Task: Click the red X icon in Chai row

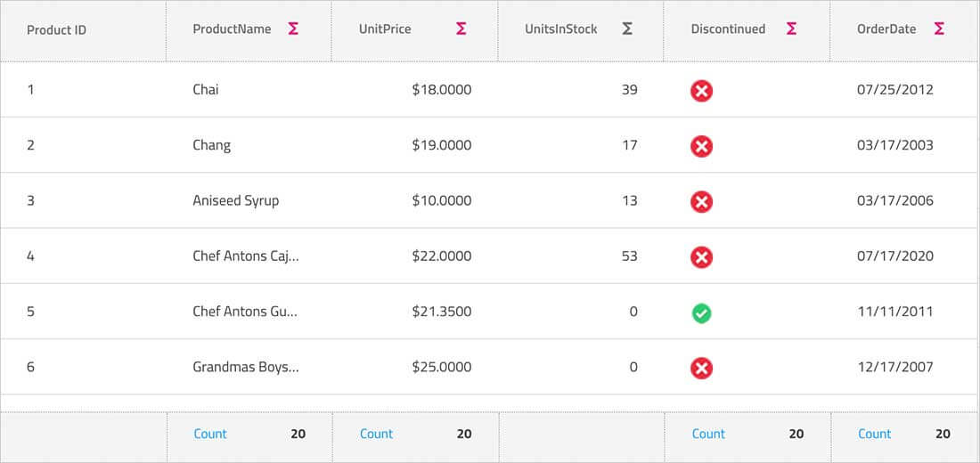Action: tap(701, 90)
